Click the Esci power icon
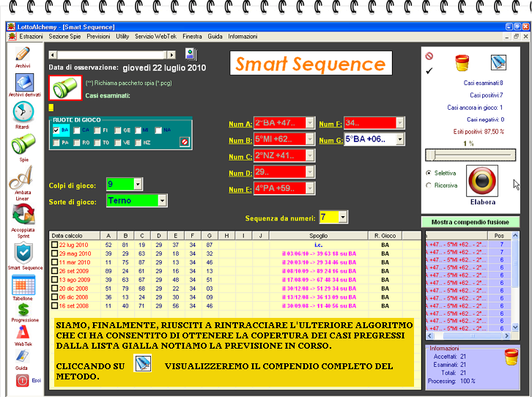This screenshot has width=532, height=397. pos(23,380)
